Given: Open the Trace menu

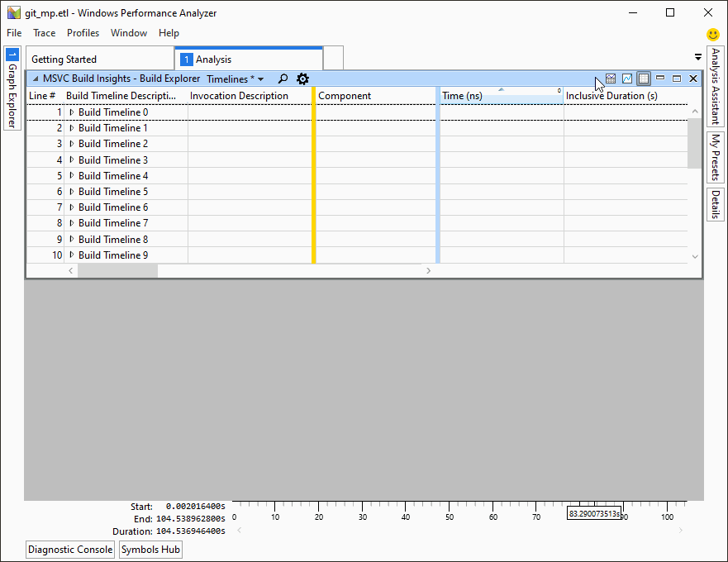Looking at the screenshot, I should point(44,33).
